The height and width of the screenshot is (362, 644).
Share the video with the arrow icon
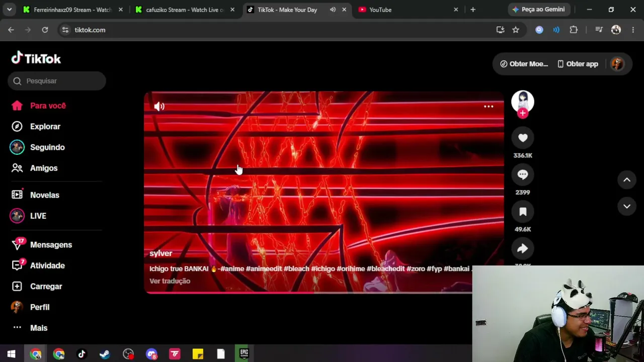(x=523, y=248)
